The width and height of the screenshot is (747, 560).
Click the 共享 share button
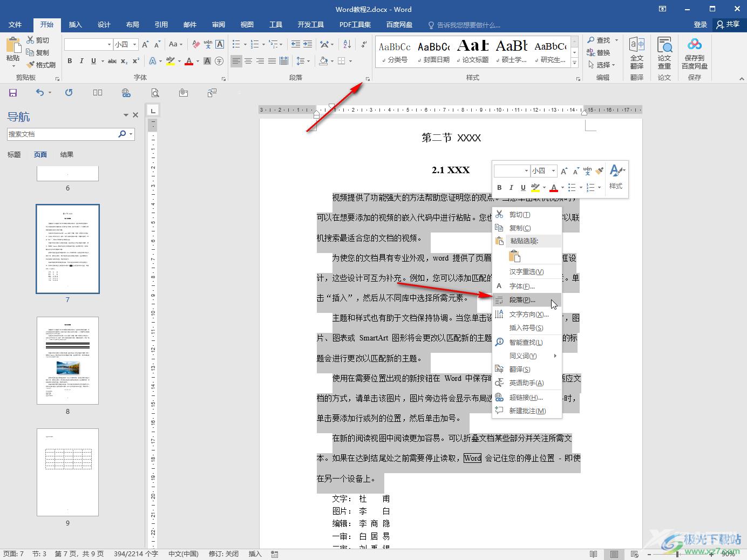(728, 25)
